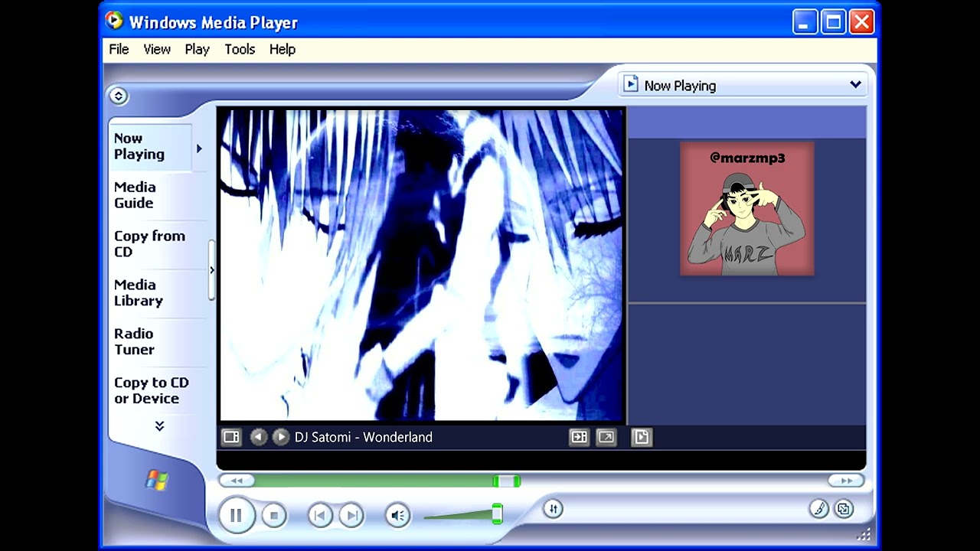Open the visualization options button

pyautogui.click(x=231, y=437)
